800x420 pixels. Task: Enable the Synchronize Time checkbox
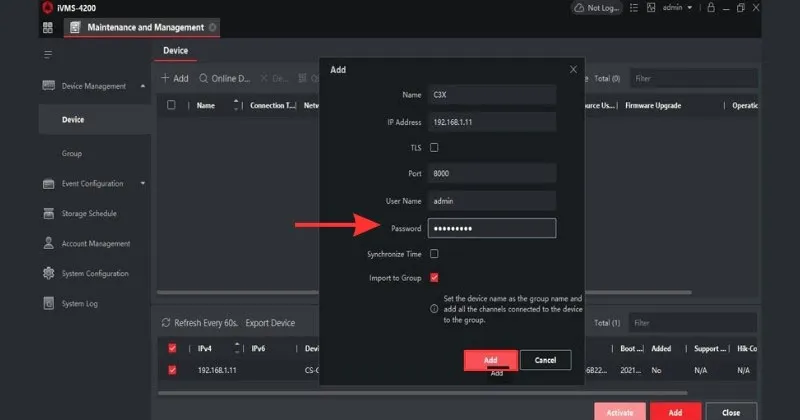pos(434,254)
